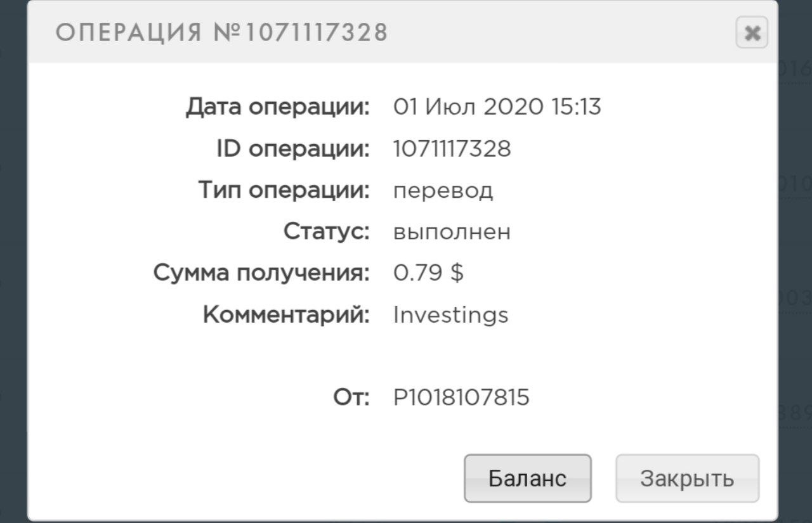Click the comment text Investings
Viewport: 812px width, 523px height.
(x=450, y=315)
